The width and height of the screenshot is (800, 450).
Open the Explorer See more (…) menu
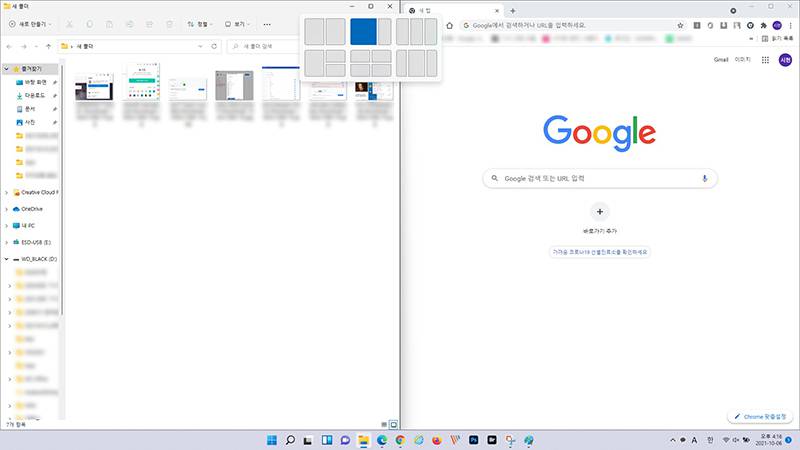click(267, 24)
